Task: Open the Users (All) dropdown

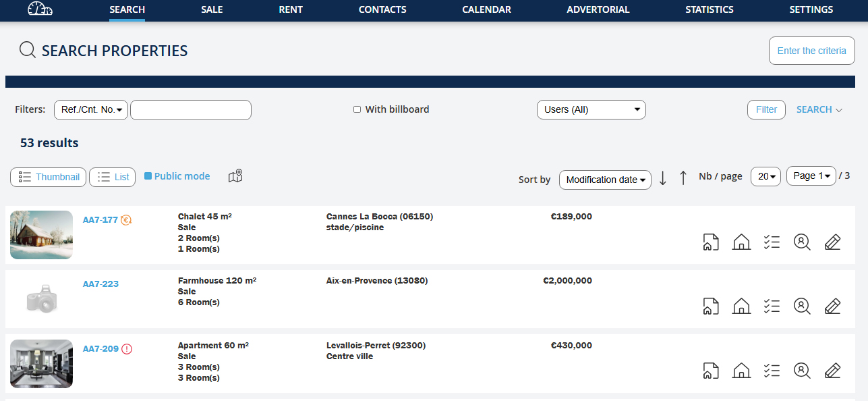Action: coord(591,109)
